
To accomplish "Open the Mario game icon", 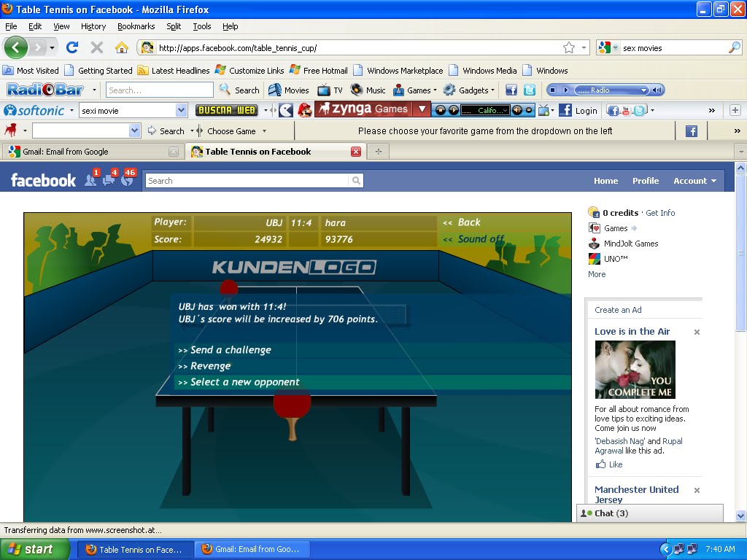I will pyautogui.click(x=304, y=111).
